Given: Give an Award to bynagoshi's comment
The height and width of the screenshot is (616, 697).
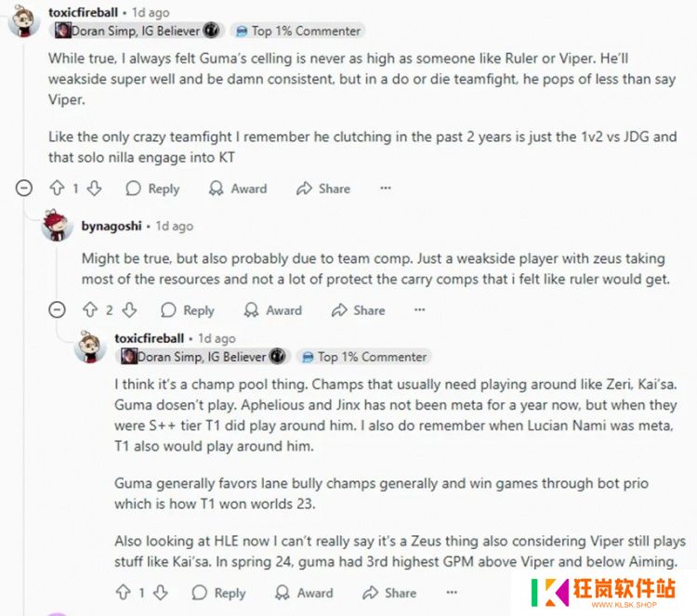Looking at the screenshot, I should [273, 309].
